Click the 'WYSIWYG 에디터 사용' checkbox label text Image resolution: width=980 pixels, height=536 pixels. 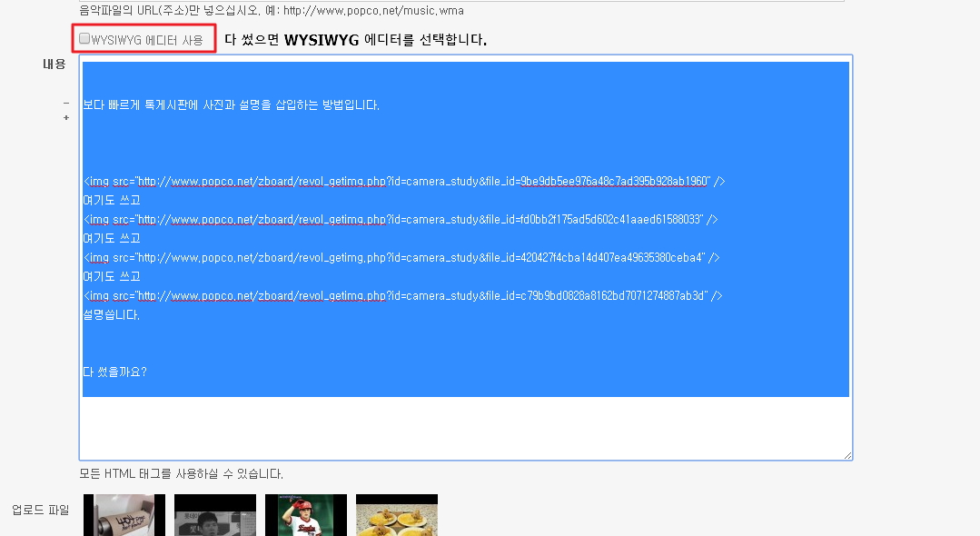point(147,40)
